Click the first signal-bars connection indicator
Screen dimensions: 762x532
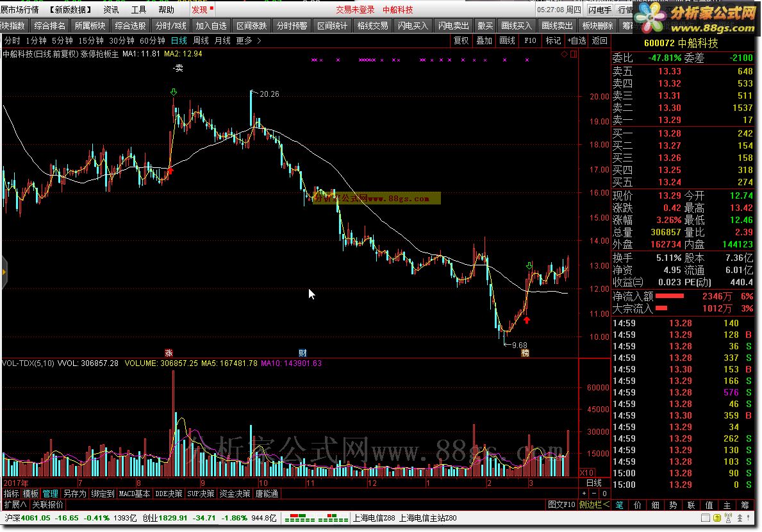[x=300, y=519]
